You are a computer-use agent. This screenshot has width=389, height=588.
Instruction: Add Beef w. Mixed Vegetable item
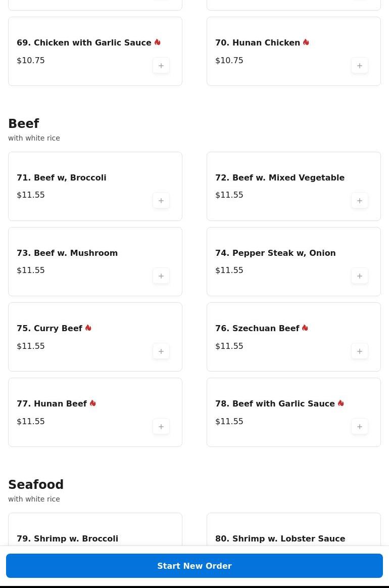360,201
